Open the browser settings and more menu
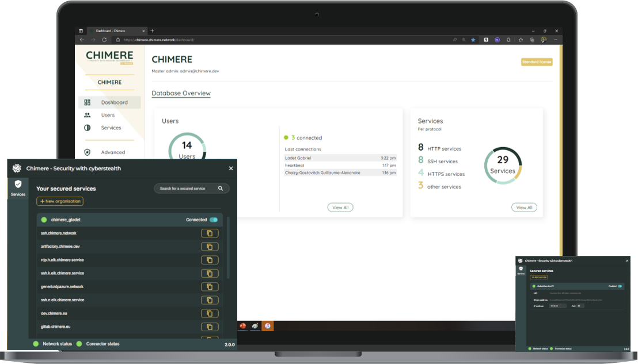The image size is (638, 364). point(556,40)
